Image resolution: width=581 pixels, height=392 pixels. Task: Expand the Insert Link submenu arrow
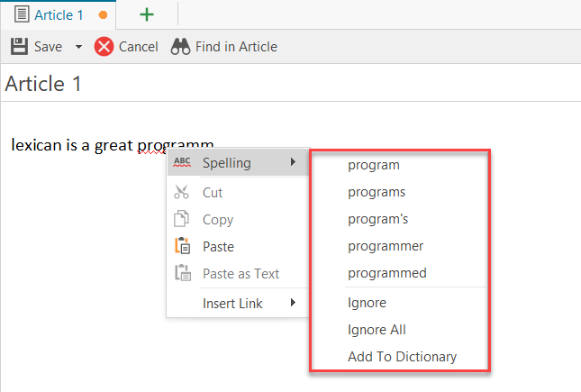[292, 303]
